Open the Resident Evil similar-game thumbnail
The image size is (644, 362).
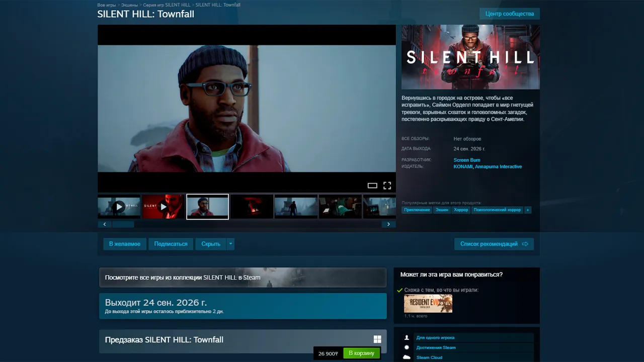(x=428, y=304)
